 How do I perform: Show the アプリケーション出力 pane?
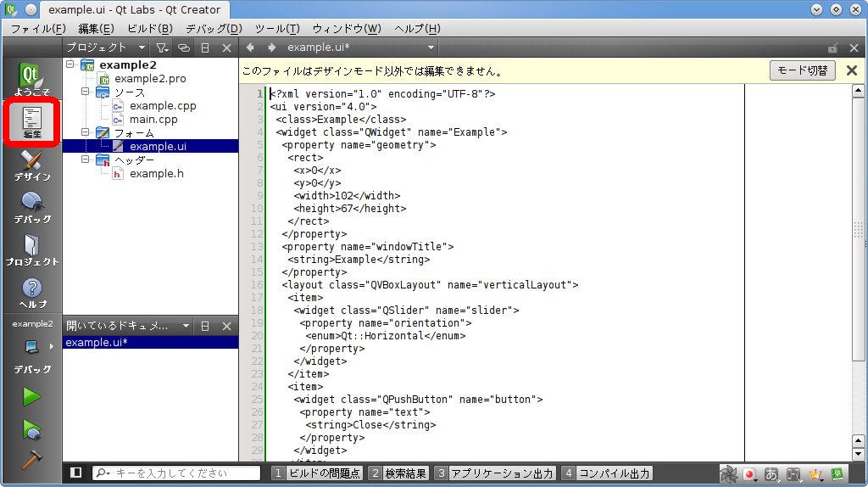pyautogui.click(x=494, y=473)
